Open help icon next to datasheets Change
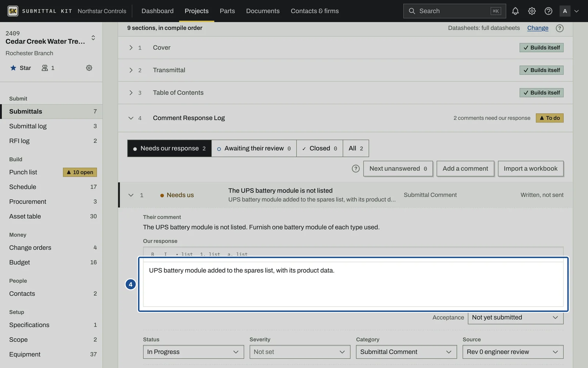The width and height of the screenshot is (588, 368). coord(560,28)
